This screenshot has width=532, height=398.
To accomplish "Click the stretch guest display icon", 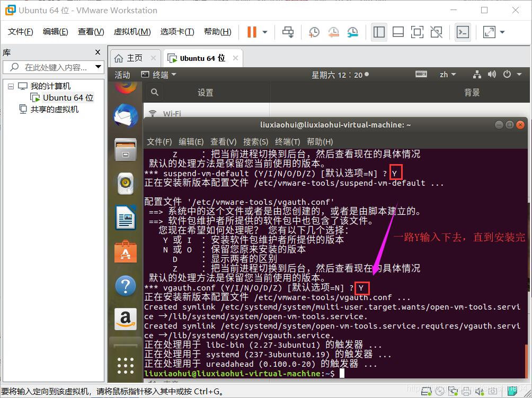I will (x=489, y=32).
